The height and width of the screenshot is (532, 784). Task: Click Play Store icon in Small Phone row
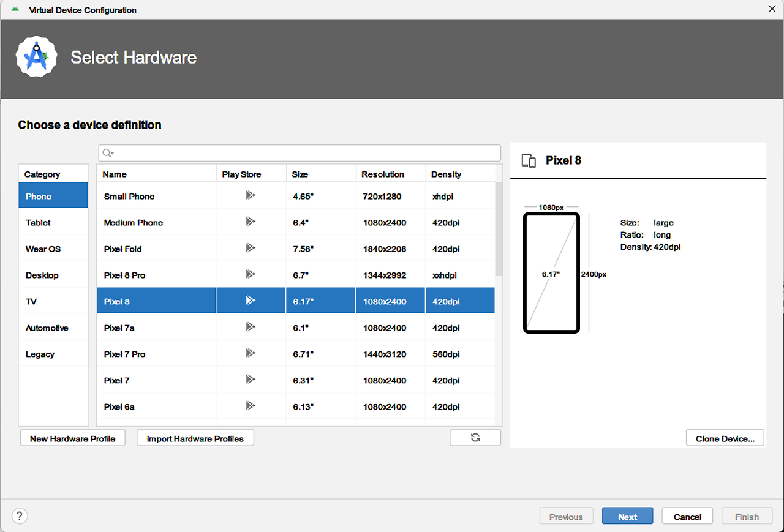251,196
